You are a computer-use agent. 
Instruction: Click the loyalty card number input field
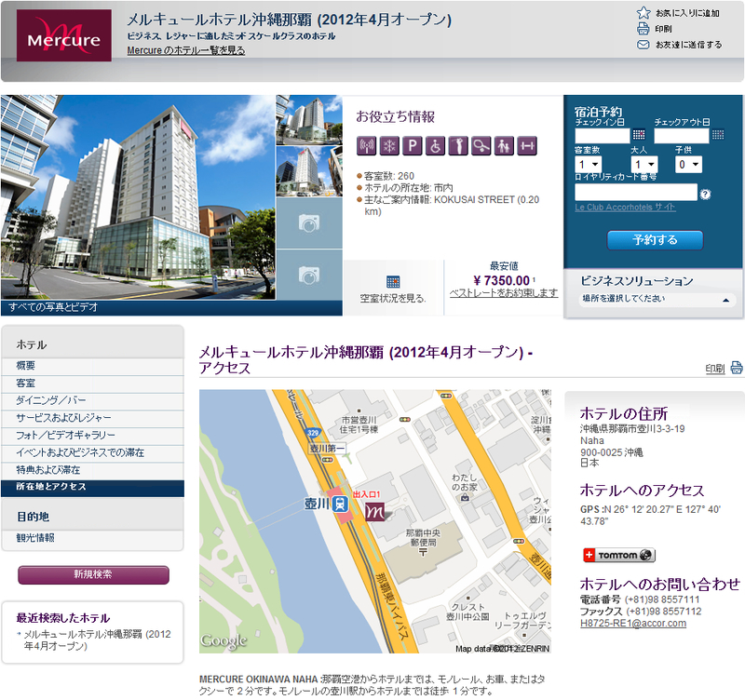(x=636, y=193)
